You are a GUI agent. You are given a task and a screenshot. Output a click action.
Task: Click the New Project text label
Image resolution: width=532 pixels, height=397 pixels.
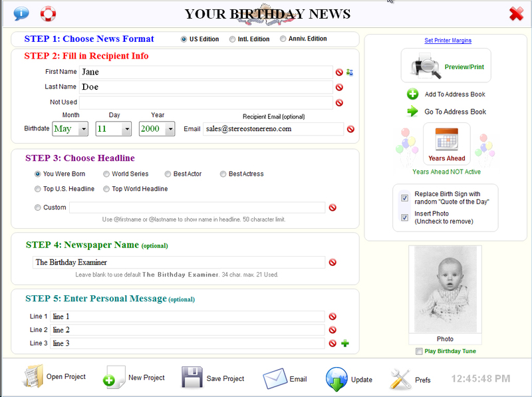146,378
